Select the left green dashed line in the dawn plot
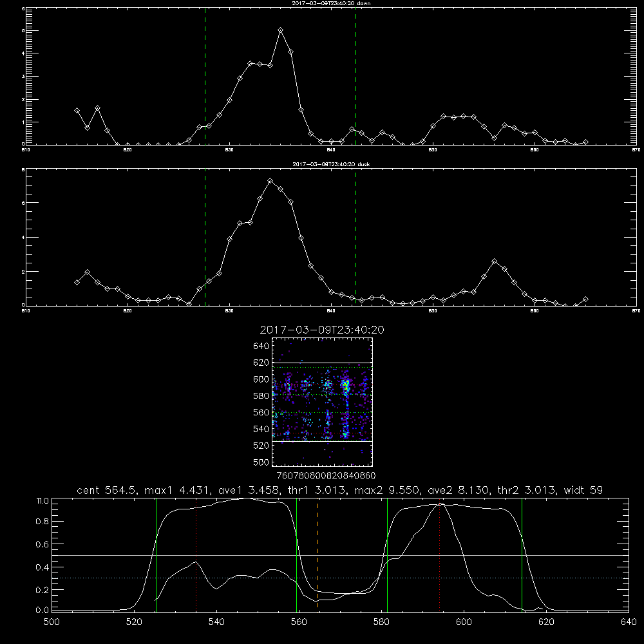 pos(205,76)
